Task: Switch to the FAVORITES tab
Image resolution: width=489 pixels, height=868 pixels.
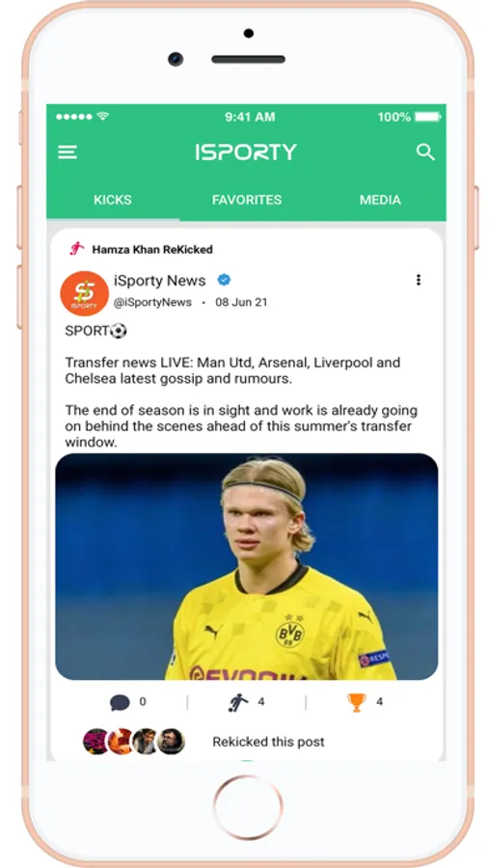Action: tap(247, 200)
